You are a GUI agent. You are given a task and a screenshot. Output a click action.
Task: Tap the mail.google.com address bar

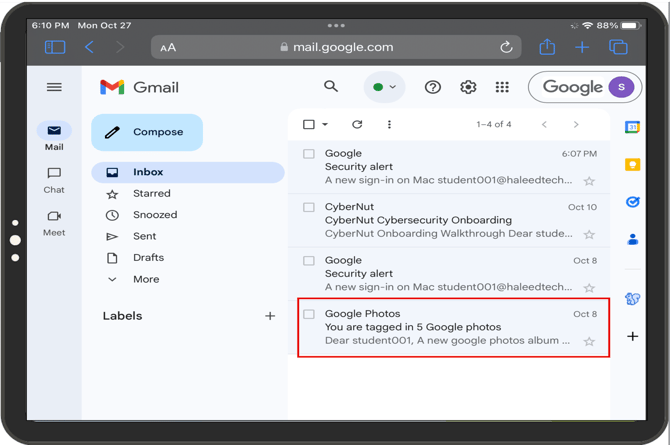click(337, 47)
